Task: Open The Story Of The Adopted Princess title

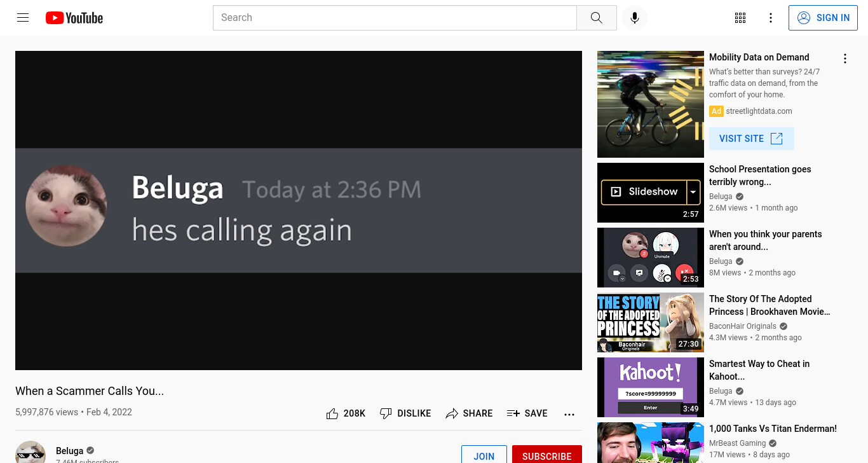Action: [x=770, y=305]
